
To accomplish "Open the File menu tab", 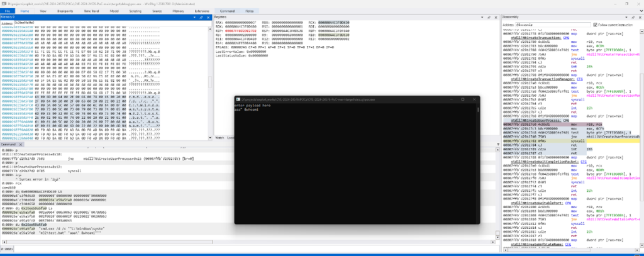I will coord(8,11).
